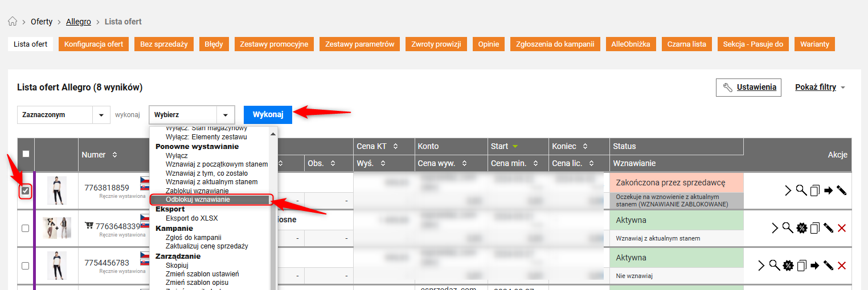Check the checkbox for offer 7763648339

point(25,228)
